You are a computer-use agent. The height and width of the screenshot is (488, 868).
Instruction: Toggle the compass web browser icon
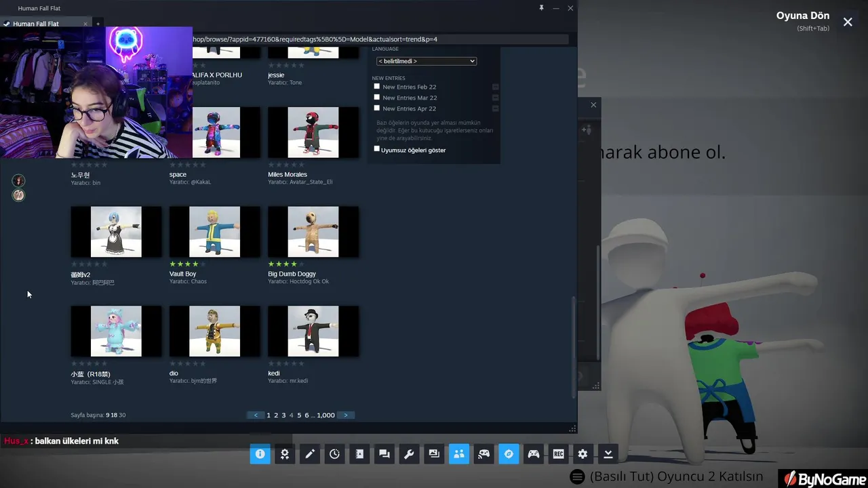[x=509, y=454]
